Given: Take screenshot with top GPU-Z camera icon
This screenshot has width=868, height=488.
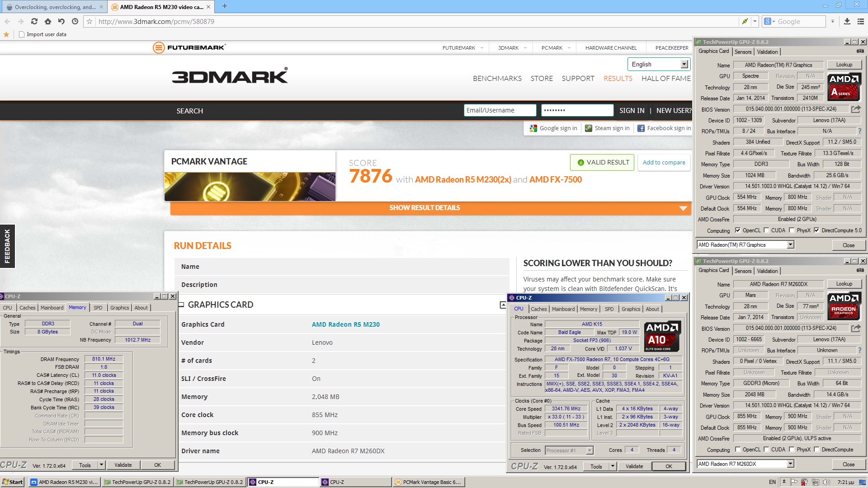Looking at the screenshot, I should (x=860, y=52).
